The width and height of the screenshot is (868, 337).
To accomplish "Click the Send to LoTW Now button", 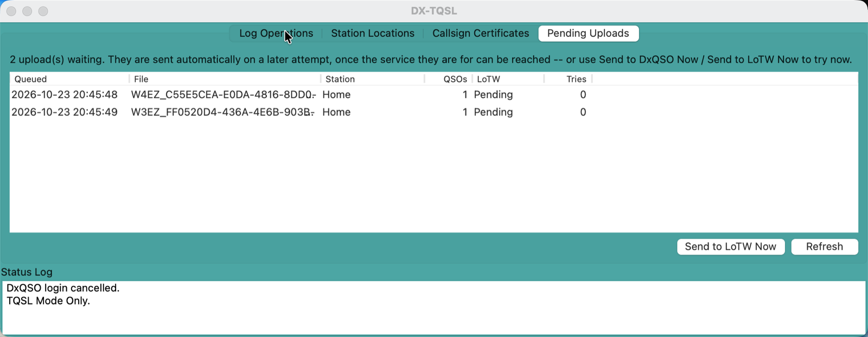I will [x=730, y=247].
